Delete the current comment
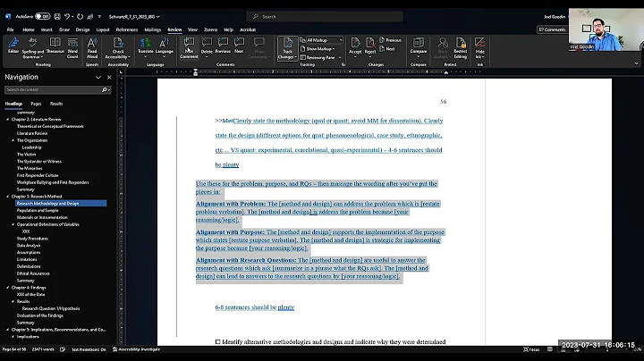644x361 pixels. (207, 47)
